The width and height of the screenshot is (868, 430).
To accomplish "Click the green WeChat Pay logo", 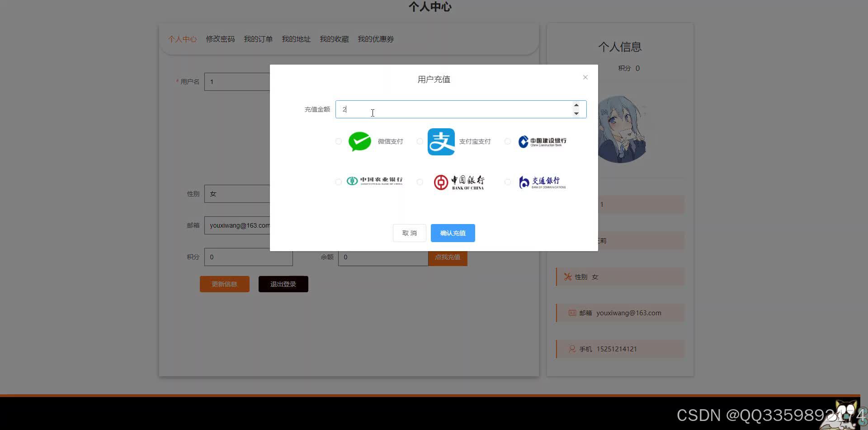I will 360,141.
